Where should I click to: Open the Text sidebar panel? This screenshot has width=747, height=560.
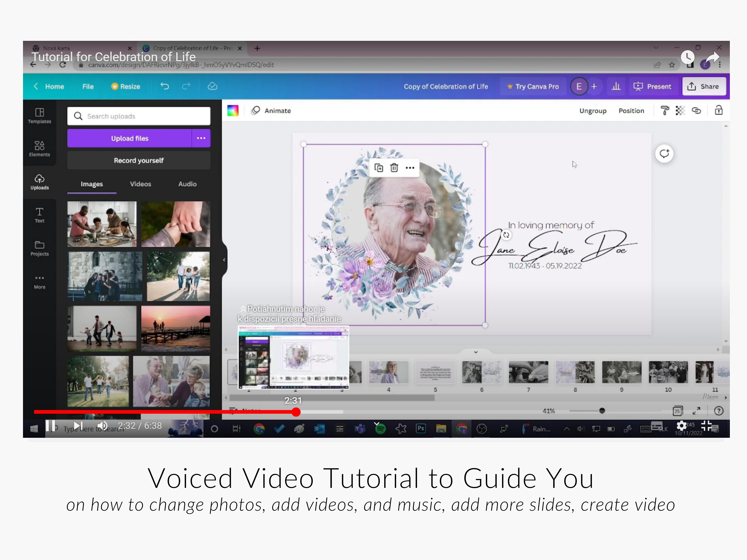[40, 215]
